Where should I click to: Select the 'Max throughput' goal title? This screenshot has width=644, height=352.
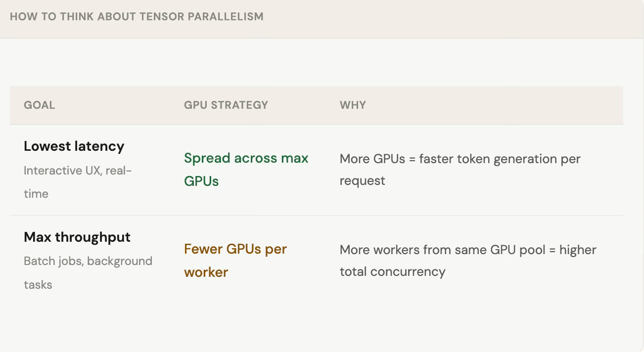point(77,237)
